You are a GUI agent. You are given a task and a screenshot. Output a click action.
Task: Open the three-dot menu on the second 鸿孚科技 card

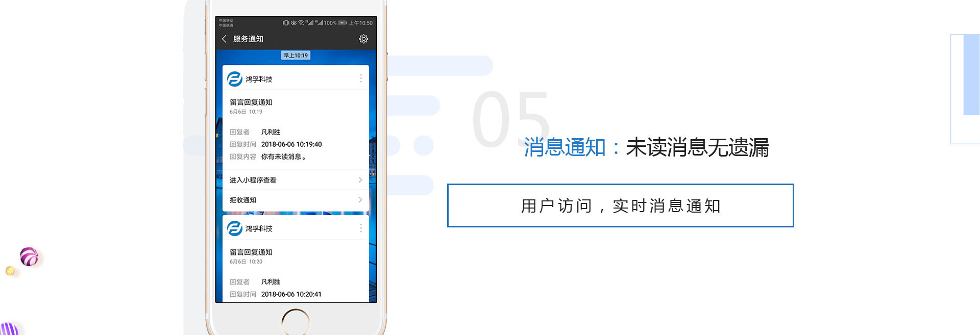(x=361, y=228)
